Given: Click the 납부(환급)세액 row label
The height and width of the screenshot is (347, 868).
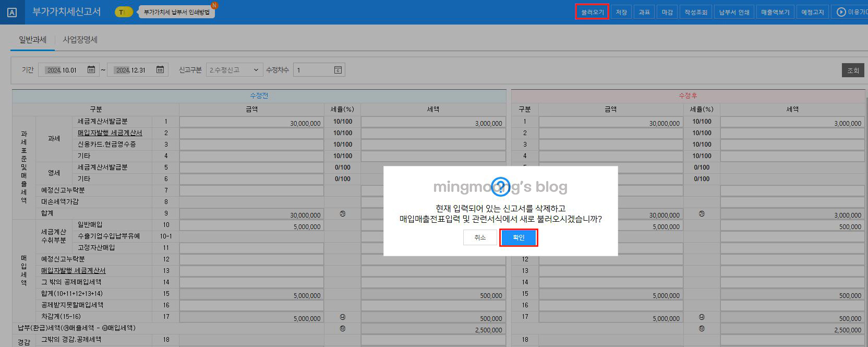Looking at the screenshot, I should [77, 328].
